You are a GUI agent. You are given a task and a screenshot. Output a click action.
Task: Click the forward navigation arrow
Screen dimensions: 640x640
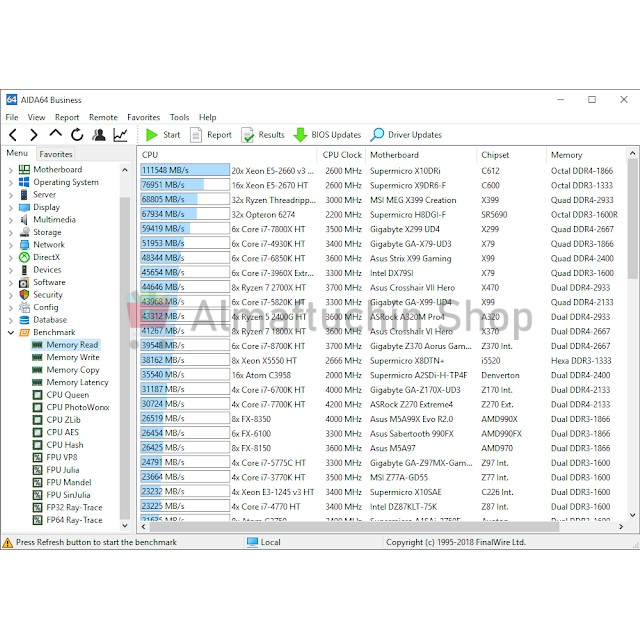point(33,135)
